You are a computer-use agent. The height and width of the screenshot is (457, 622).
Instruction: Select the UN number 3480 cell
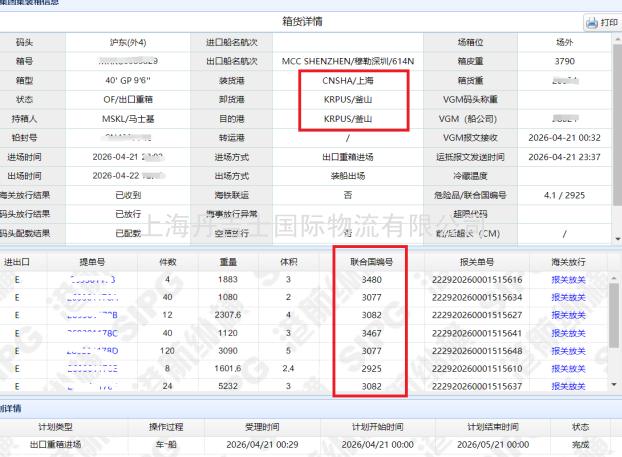click(369, 280)
